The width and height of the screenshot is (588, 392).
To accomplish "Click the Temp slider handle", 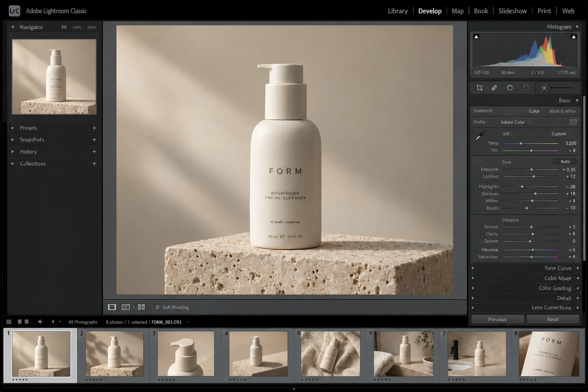I will point(521,144).
